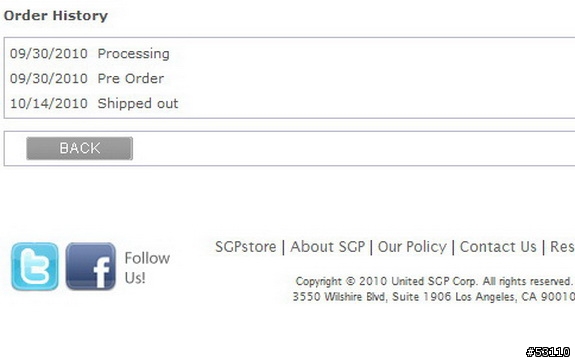Click the gray BACK button
The width and height of the screenshot is (575, 360).
click(80, 148)
